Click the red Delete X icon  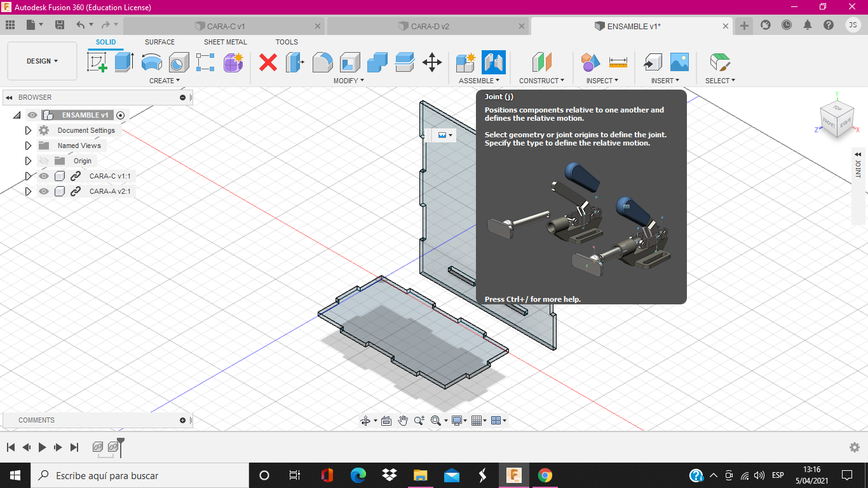coord(268,62)
